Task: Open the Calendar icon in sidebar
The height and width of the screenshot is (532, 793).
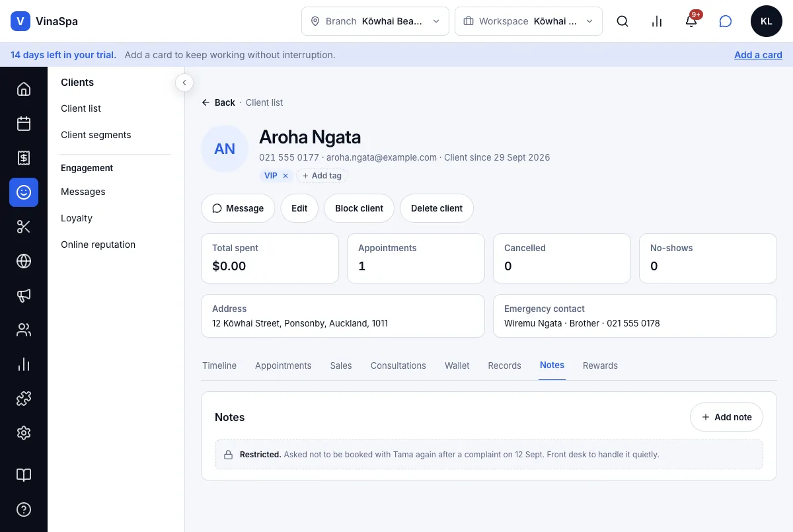Action: pyautogui.click(x=24, y=124)
